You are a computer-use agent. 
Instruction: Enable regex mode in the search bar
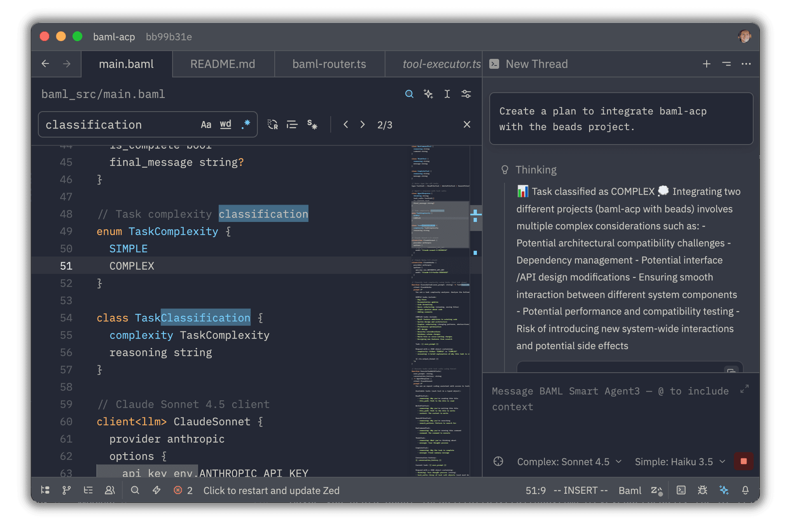[x=246, y=124]
